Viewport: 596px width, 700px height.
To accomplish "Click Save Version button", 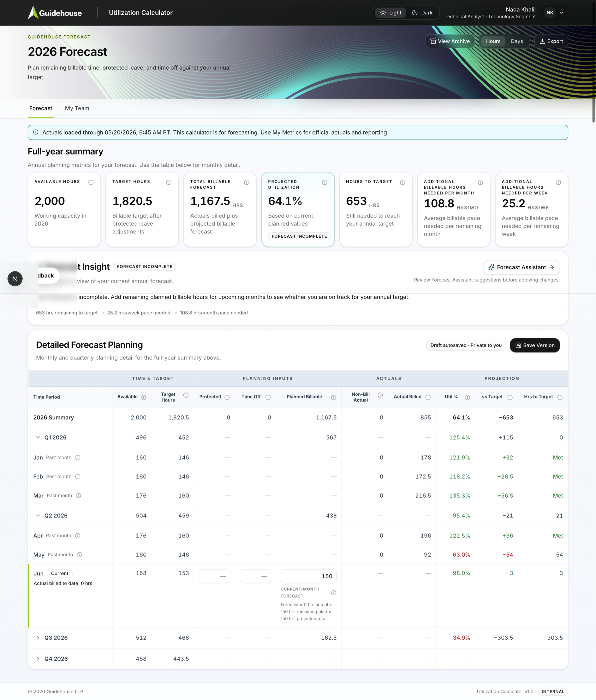I will (x=535, y=345).
